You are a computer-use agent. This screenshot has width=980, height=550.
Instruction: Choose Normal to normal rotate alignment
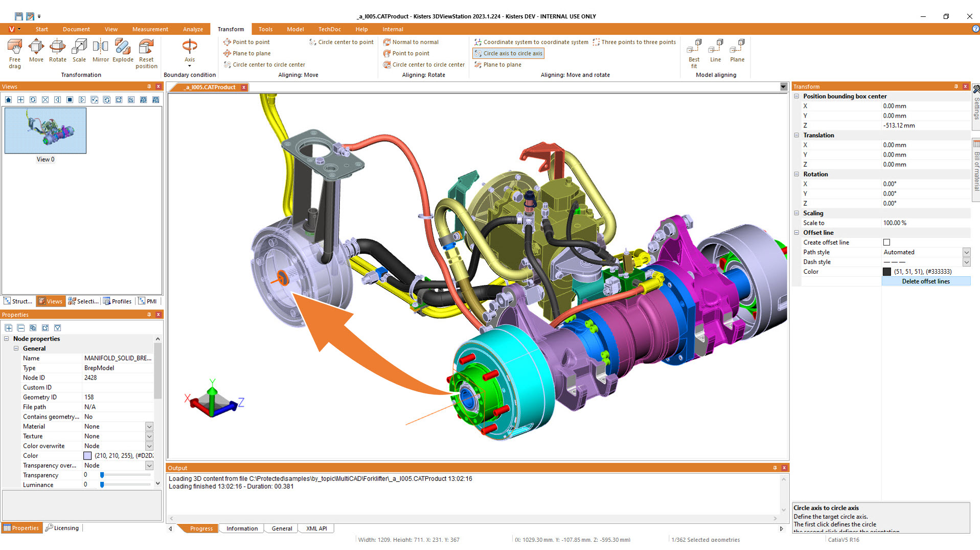(x=411, y=42)
